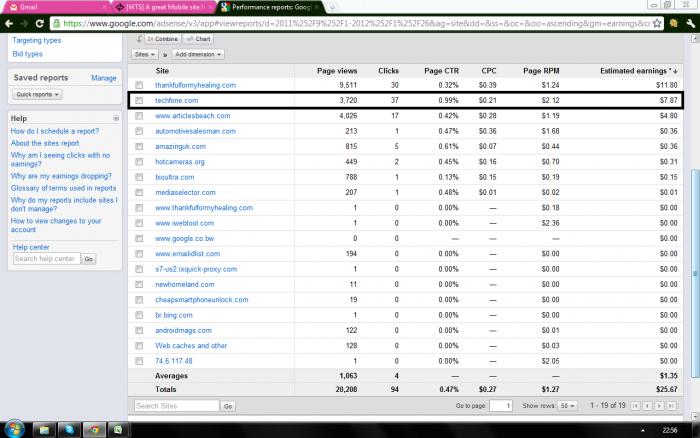700x438 pixels.
Task: Reload the page with the refresh icon
Action: (x=39, y=24)
